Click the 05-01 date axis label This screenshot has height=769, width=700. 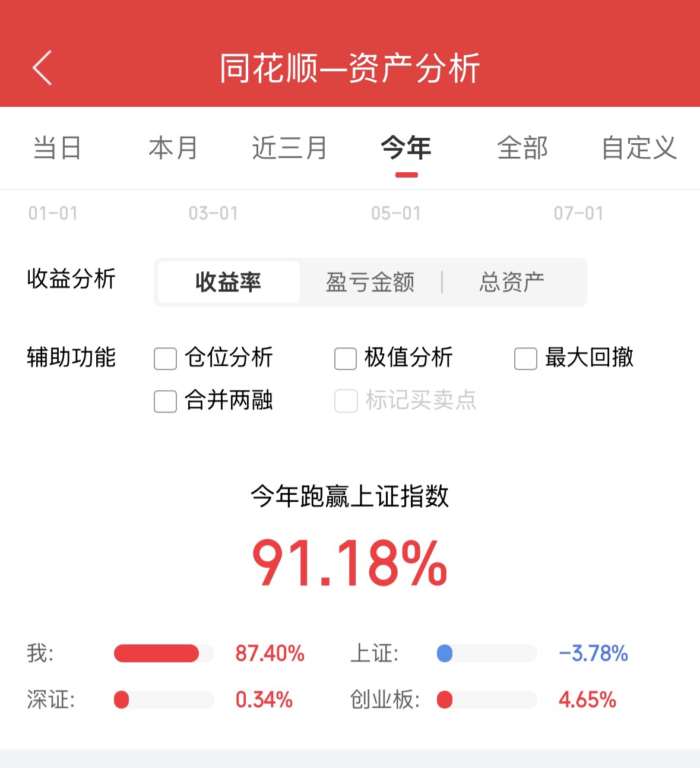click(x=396, y=213)
